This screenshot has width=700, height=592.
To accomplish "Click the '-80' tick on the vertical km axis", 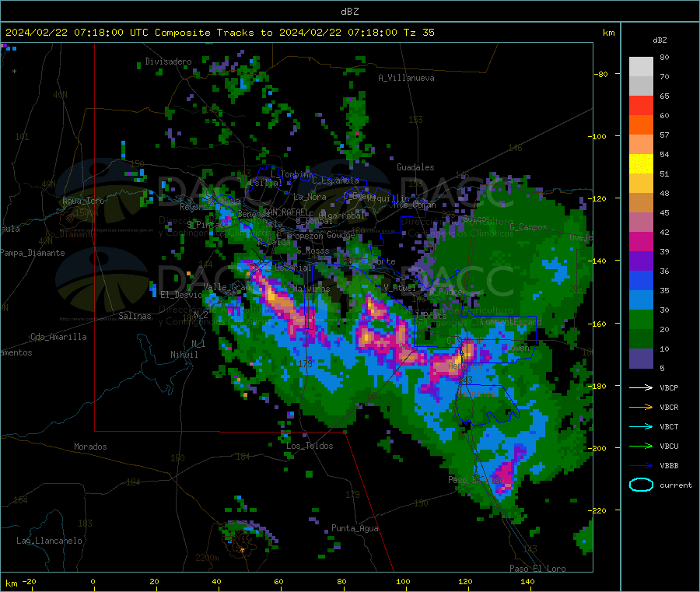I will (600, 74).
